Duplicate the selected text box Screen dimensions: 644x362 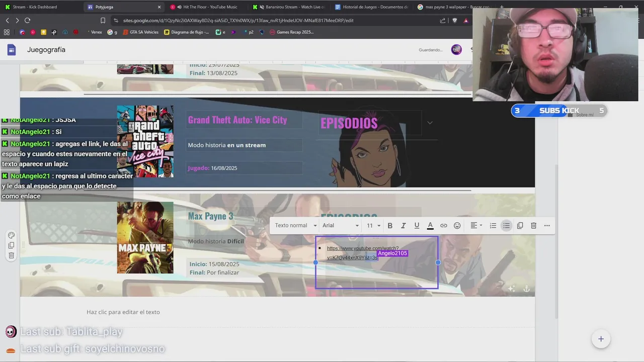(520, 226)
